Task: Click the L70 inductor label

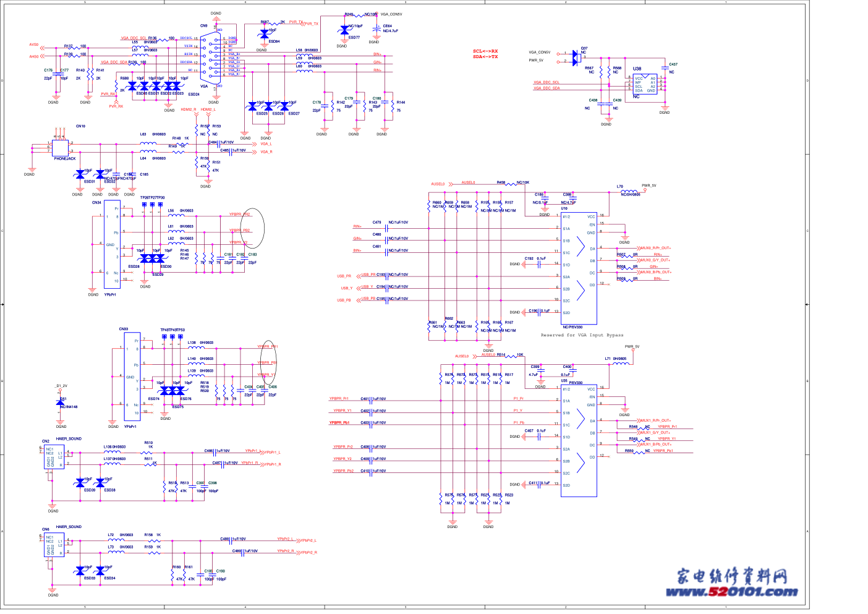Action: [x=620, y=187]
